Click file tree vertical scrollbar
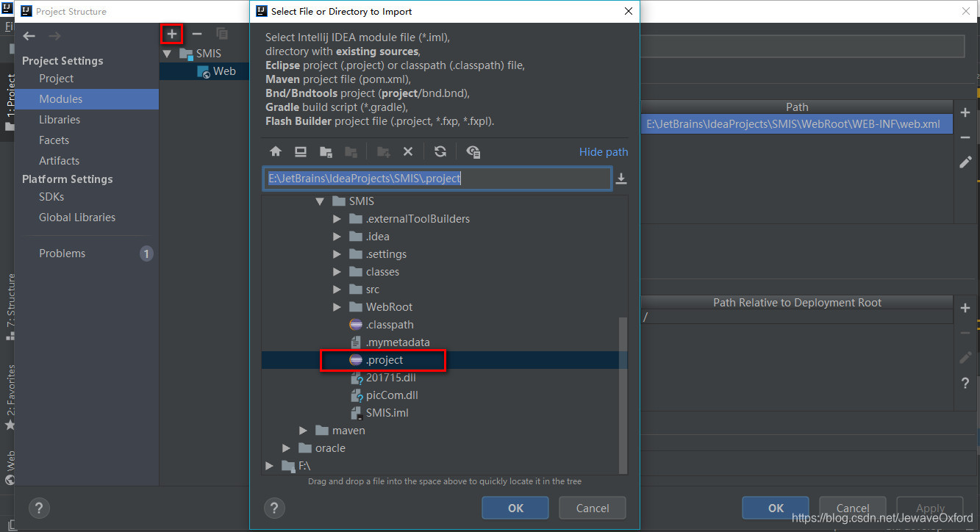Screen dimensions: 980x532 [x=623, y=395]
